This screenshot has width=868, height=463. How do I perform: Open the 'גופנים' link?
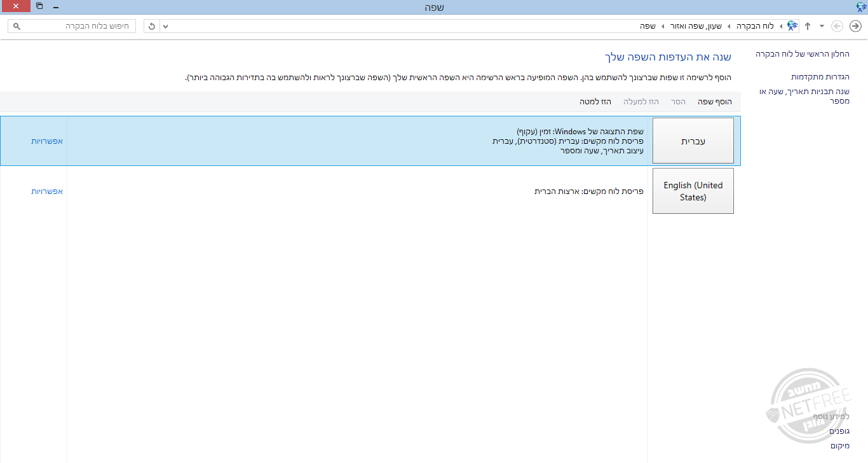tap(839, 431)
